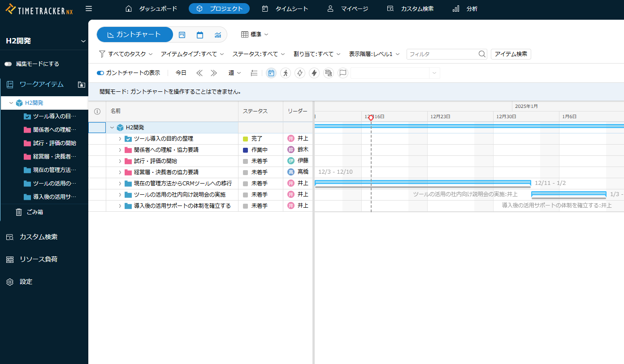
Task: Click the red today marker on timeline
Action: pyautogui.click(x=371, y=117)
